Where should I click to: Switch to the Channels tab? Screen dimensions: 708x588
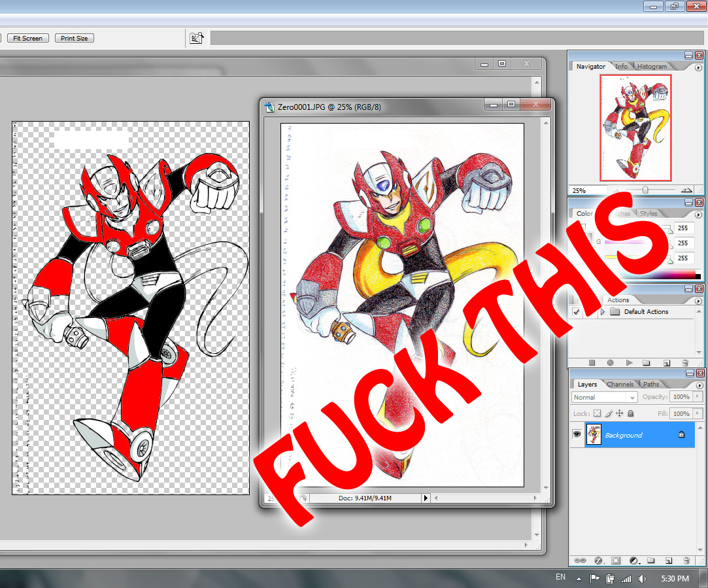[x=620, y=385]
